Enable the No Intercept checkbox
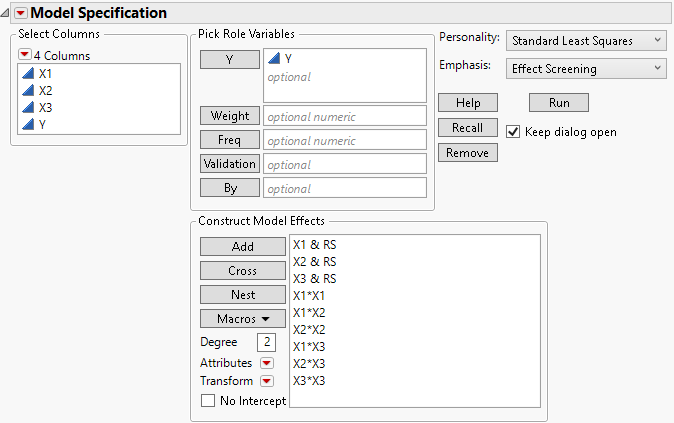Viewport: 674px width, 423px height. [x=208, y=401]
